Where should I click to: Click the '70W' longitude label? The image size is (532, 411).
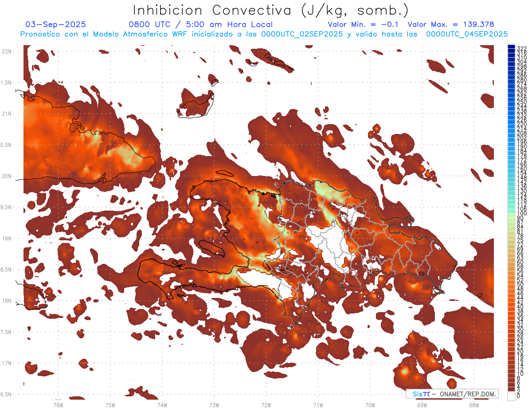[x=370, y=405]
